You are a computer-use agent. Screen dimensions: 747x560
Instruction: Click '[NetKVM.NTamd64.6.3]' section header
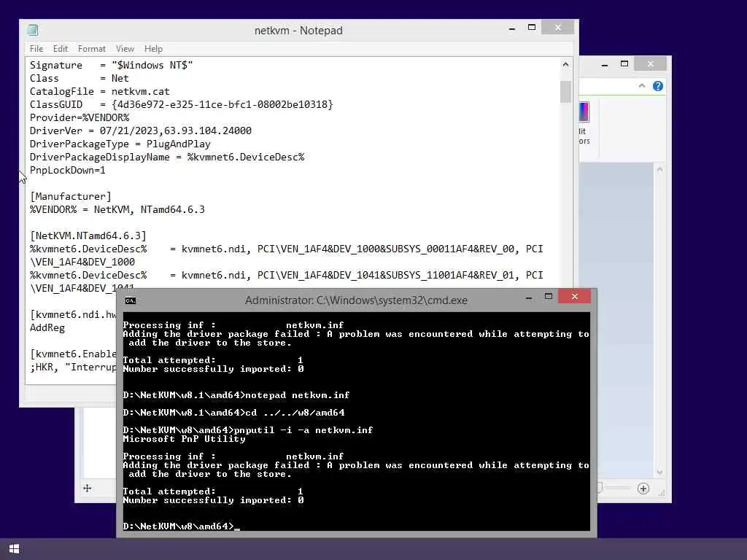click(88, 236)
